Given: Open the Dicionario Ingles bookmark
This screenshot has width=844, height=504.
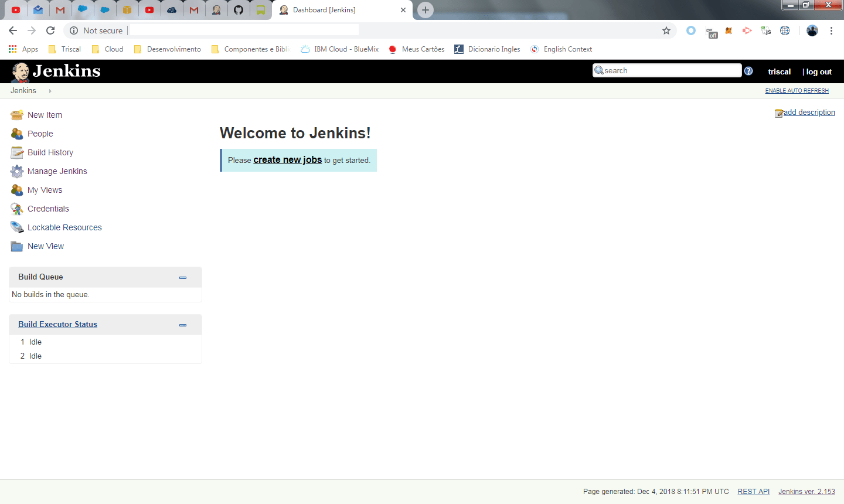Looking at the screenshot, I should click(x=488, y=49).
